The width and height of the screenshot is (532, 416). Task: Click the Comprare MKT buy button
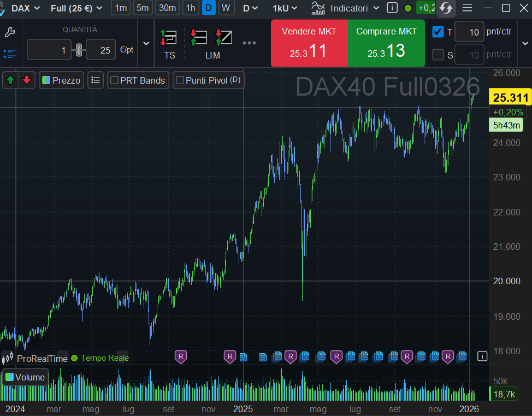386,43
